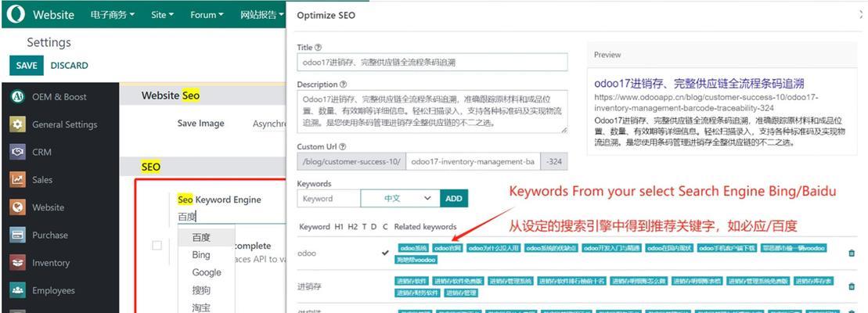Select related keyword tag 进销存库存表
The width and height of the screenshot is (868, 313).
[x=814, y=282]
